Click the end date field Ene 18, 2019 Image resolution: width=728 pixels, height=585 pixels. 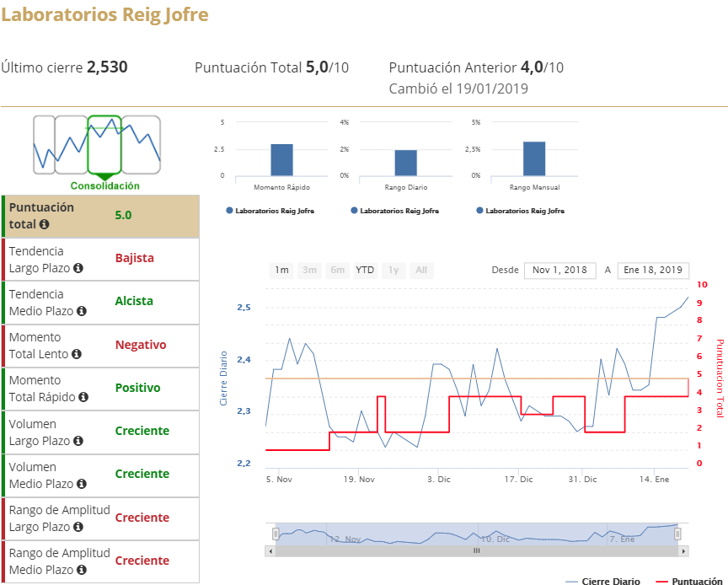[x=653, y=271]
